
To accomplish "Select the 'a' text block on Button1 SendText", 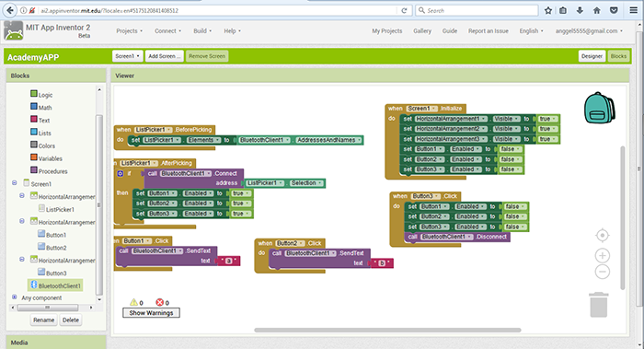I will 229,261.
